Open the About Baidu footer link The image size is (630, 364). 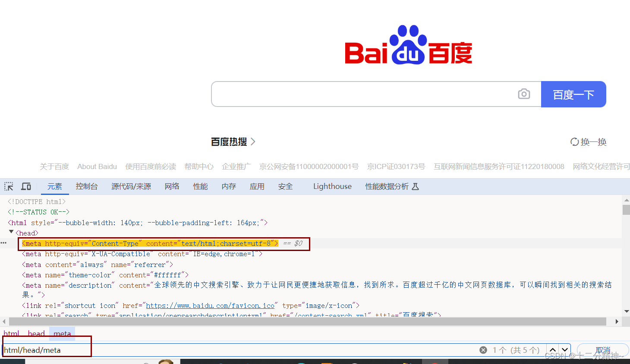click(97, 166)
